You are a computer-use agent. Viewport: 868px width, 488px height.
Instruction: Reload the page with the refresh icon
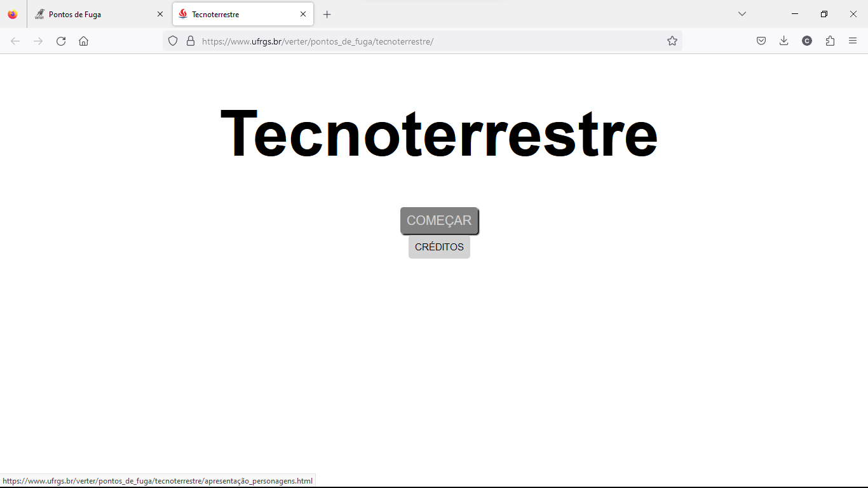61,41
